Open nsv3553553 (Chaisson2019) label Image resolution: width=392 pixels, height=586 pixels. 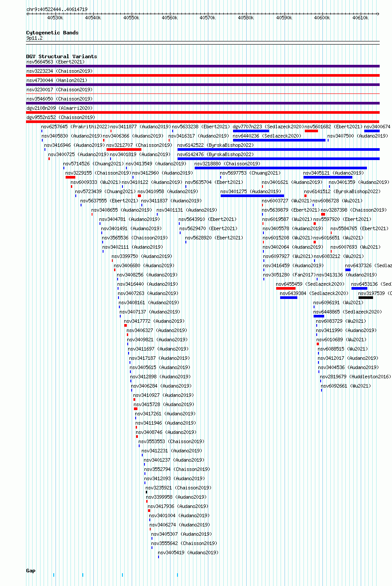click(x=171, y=442)
